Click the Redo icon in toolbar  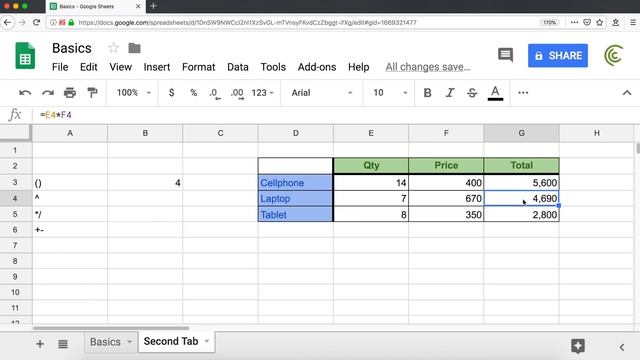48,93
